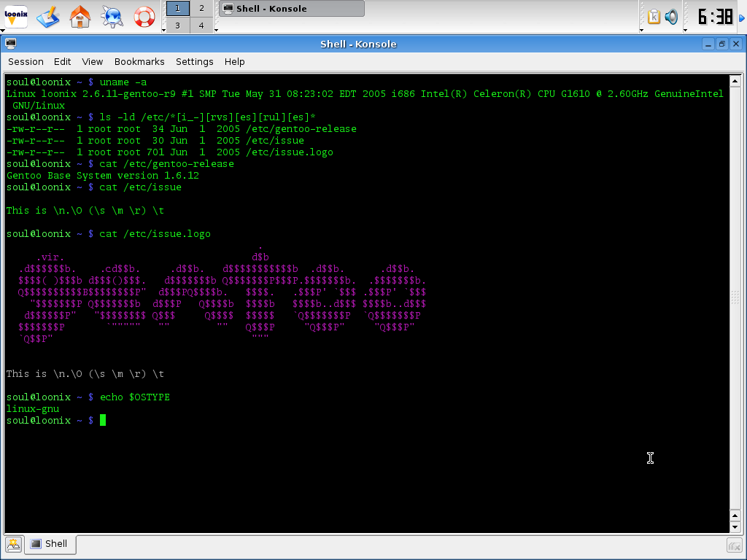The image size is (747, 560).
Task: Click the scrollbar up arrow in terminal
Action: [x=735, y=82]
